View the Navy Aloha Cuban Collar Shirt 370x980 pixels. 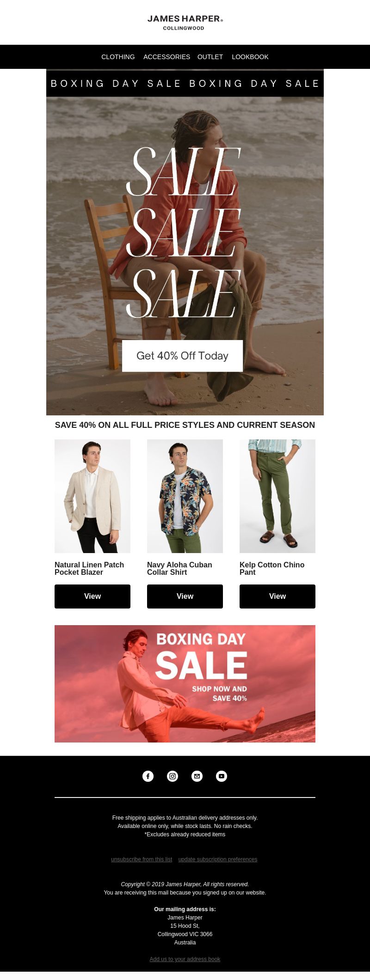tap(185, 597)
